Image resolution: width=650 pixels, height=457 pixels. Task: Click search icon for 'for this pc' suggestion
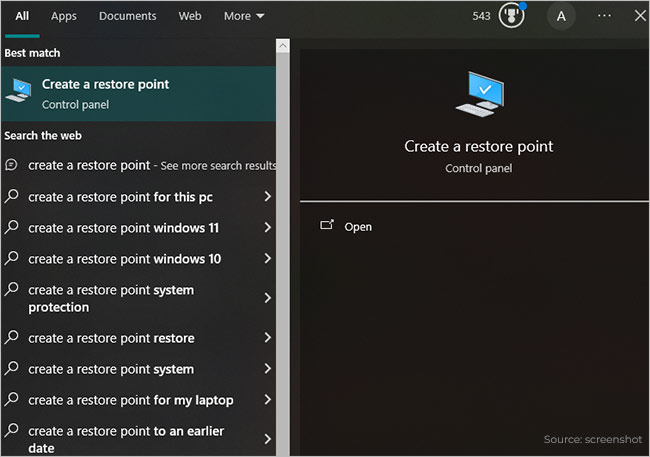point(12,195)
